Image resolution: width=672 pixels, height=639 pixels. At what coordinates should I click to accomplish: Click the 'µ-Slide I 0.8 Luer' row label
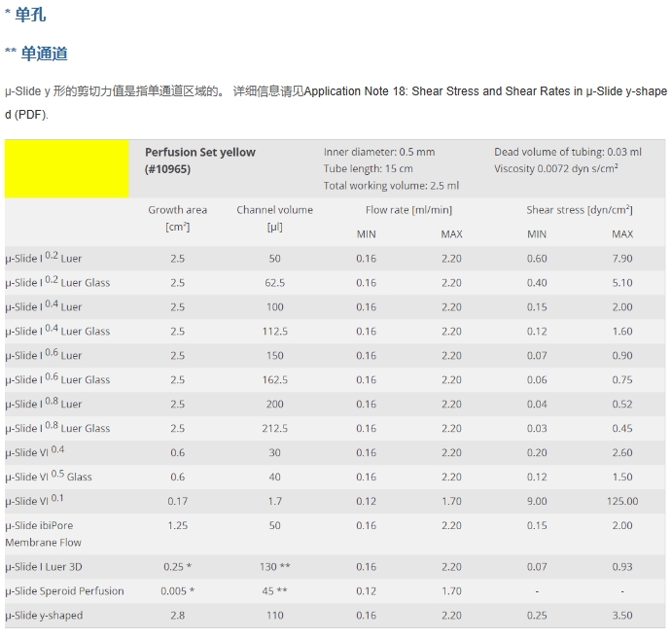(44, 403)
